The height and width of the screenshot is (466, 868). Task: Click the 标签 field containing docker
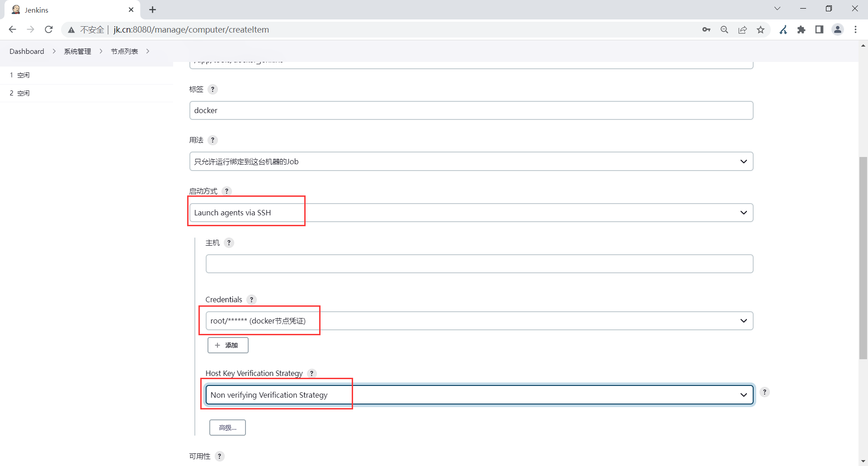coord(471,110)
